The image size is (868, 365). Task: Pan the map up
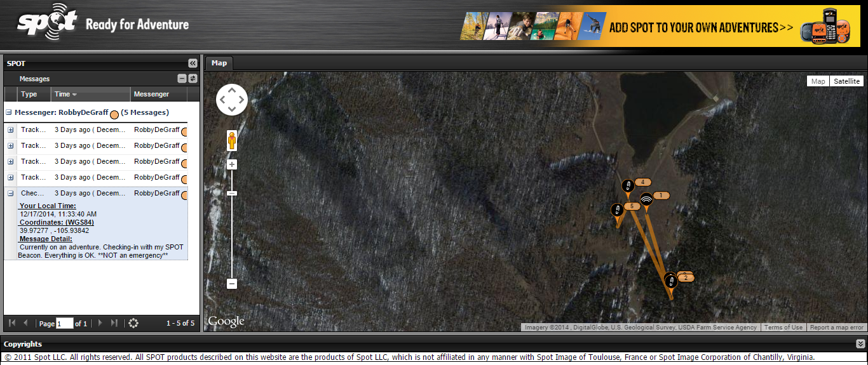tap(232, 91)
